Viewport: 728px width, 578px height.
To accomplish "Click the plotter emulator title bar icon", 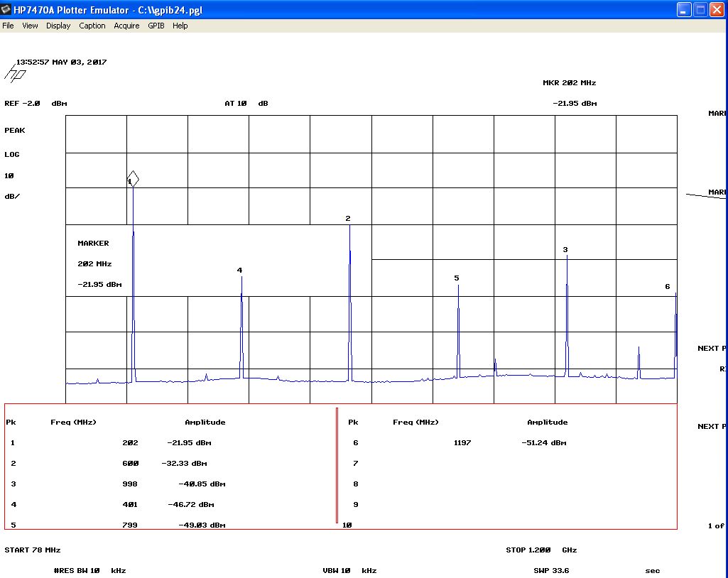I will pos(7,10).
